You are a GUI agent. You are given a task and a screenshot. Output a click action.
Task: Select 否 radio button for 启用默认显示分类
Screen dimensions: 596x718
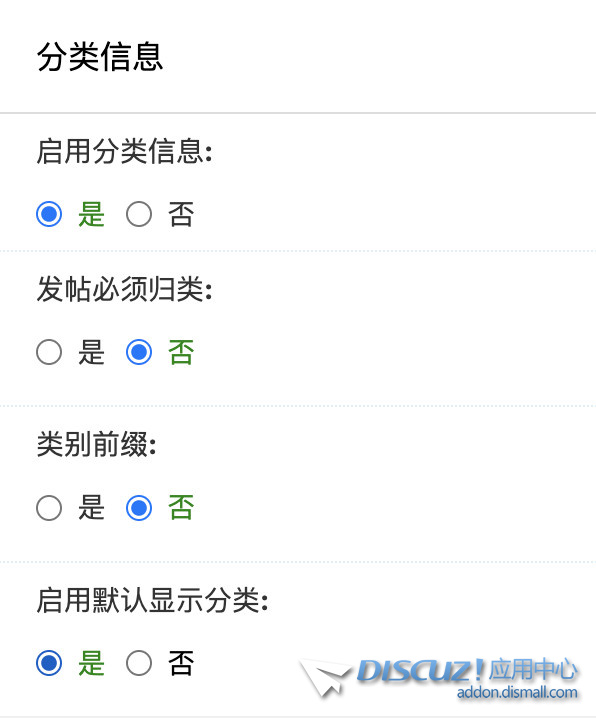coord(139,663)
